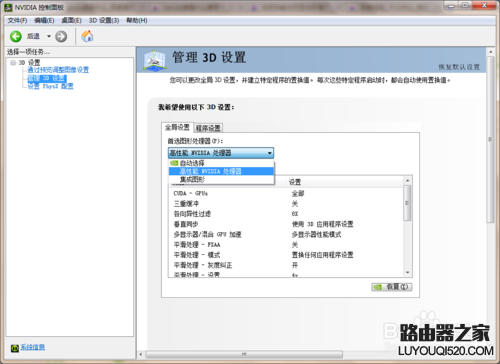The width and height of the screenshot is (500, 364).
Task: Click the grey Forward arrow icon
Action: (61, 36)
